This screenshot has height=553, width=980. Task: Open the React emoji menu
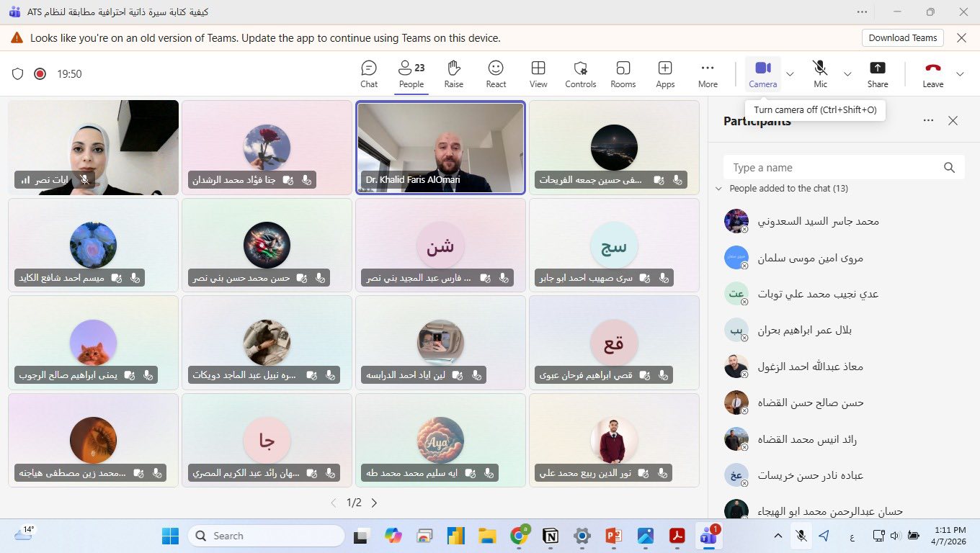tap(496, 73)
